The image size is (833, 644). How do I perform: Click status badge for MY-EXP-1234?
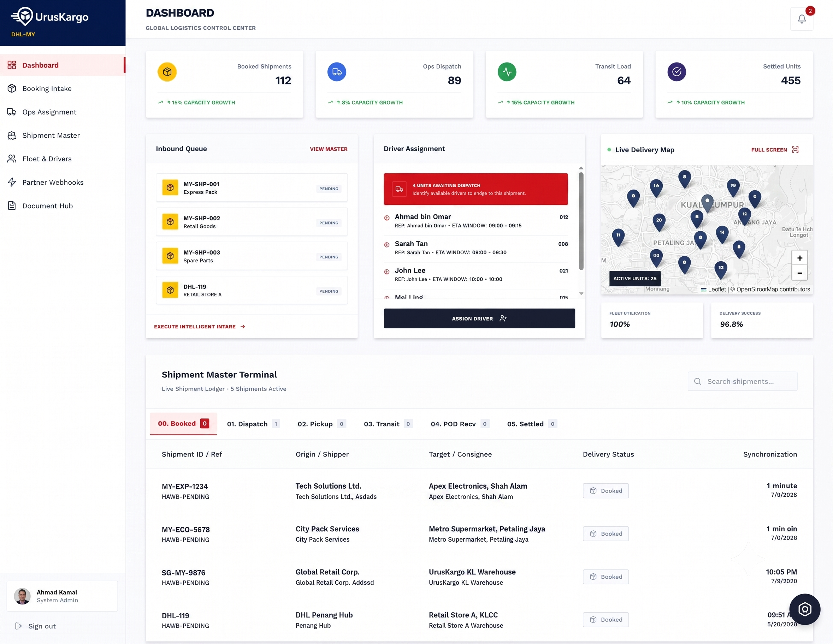pos(605,491)
